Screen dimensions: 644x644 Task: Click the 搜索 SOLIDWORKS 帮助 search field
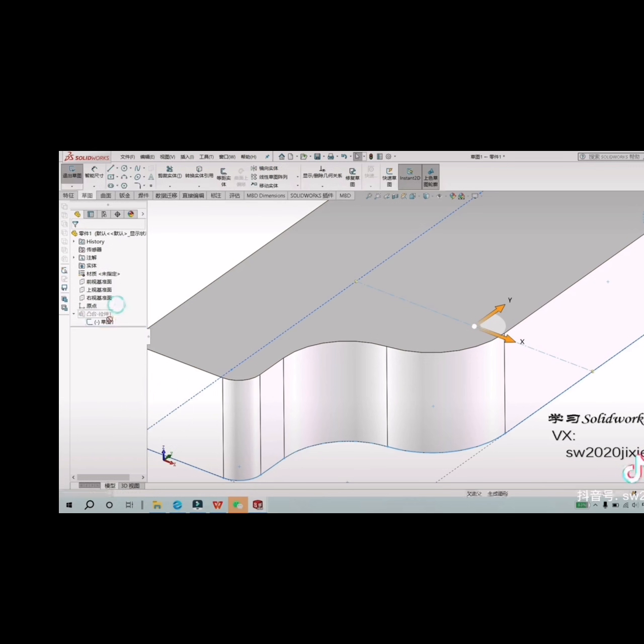point(611,157)
